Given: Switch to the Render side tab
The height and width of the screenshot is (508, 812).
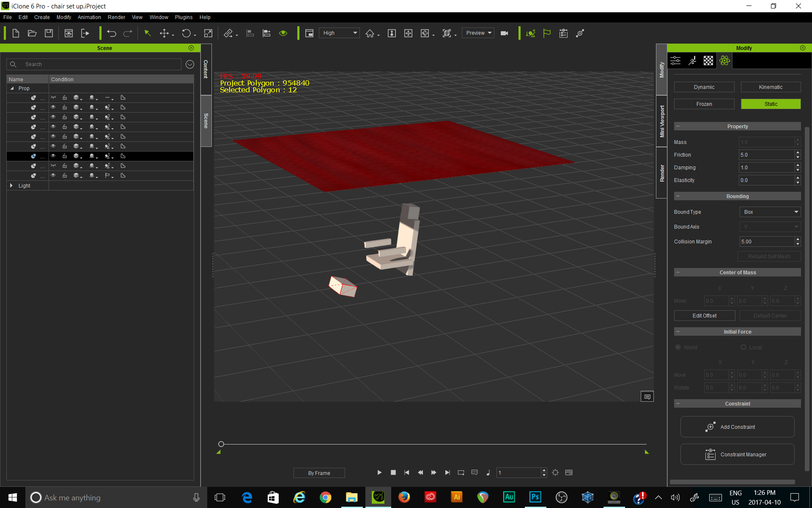Looking at the screenshot, I should [662, 173].
